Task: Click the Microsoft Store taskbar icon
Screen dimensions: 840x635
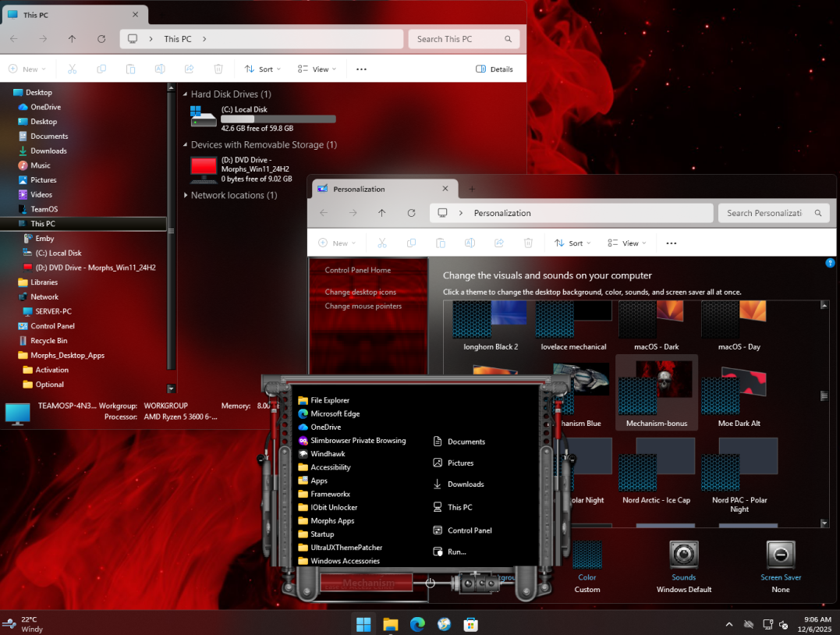Action: pyautogui.click(x=470, y=624)
